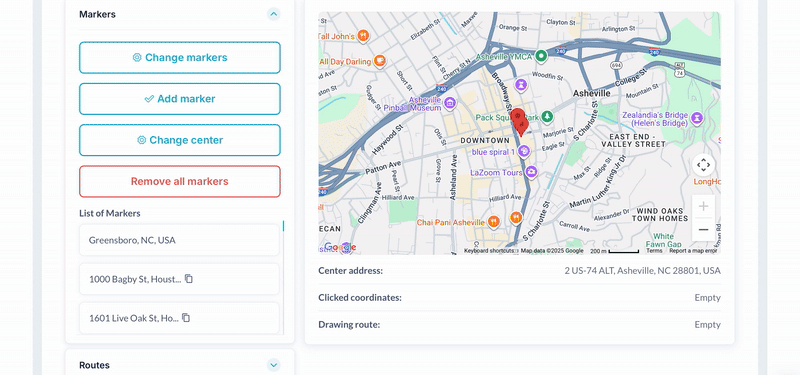Screen dimensions: 800x375
Task: Click the Clicked coordinates Empty value
Action: [x=707, y=297]
